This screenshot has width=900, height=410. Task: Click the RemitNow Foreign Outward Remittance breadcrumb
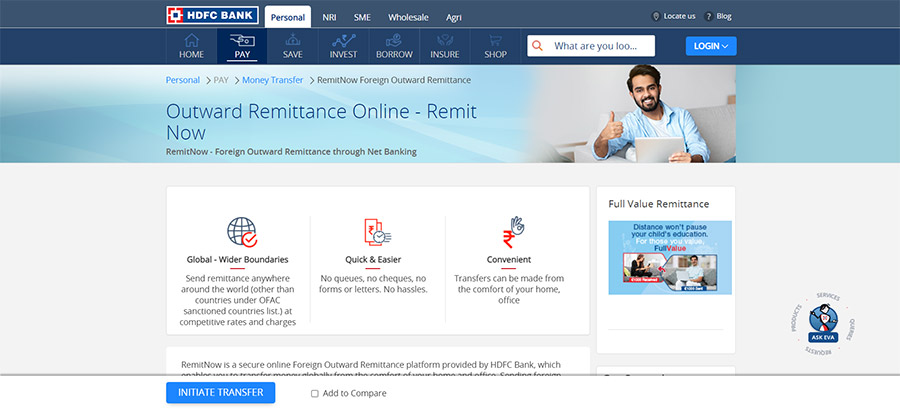point(394,80)
